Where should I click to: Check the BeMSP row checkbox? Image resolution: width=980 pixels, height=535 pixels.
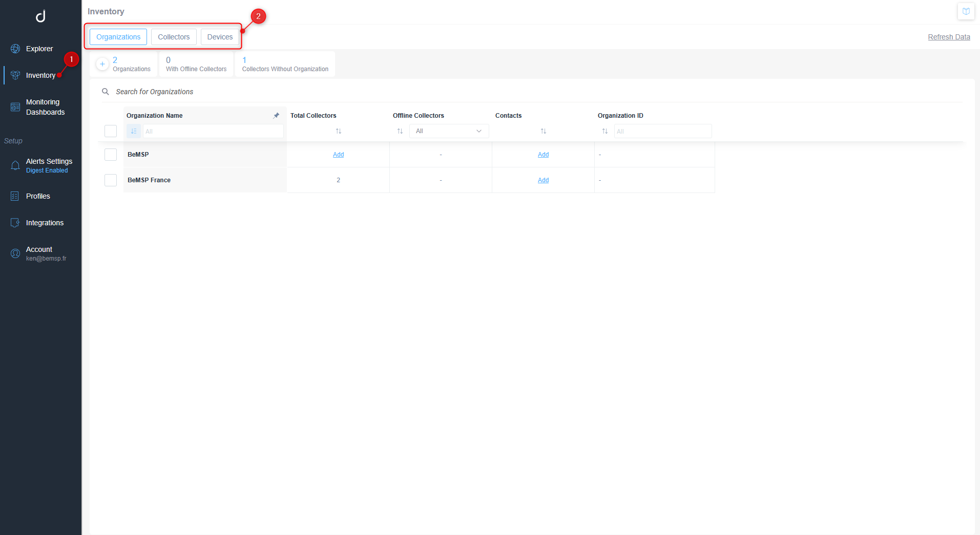[111, 155]
